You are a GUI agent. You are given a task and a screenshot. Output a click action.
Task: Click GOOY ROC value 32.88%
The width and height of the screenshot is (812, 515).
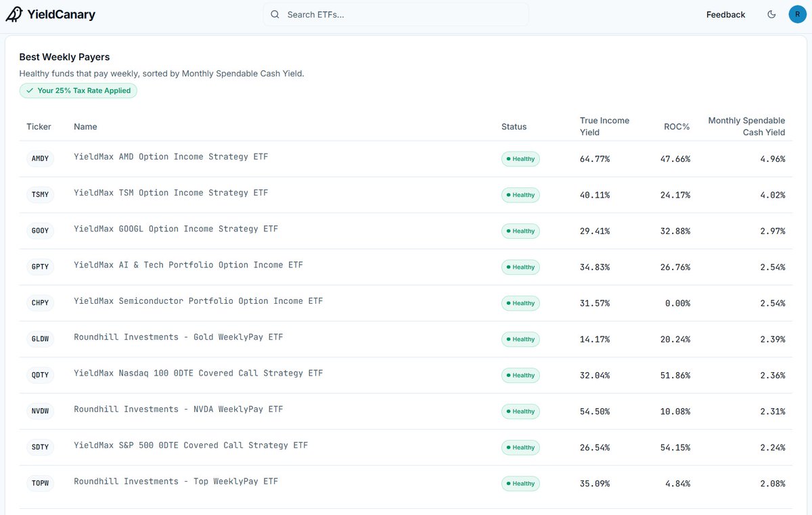675,231
